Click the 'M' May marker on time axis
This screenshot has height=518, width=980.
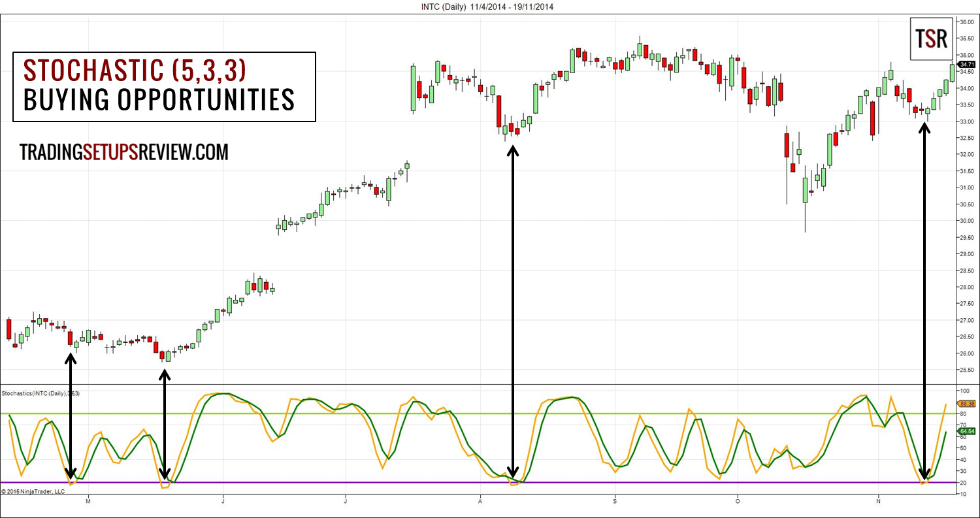coord(88,501)
